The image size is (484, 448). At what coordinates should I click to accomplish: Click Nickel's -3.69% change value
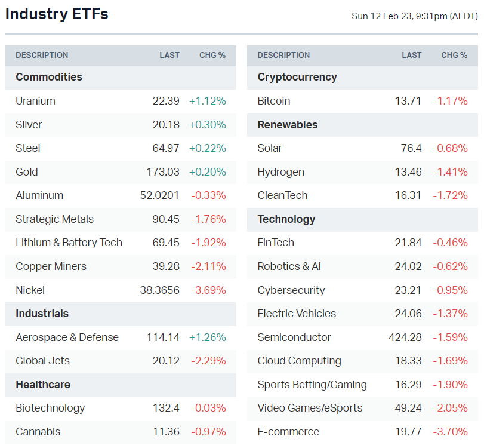point(208,290)
